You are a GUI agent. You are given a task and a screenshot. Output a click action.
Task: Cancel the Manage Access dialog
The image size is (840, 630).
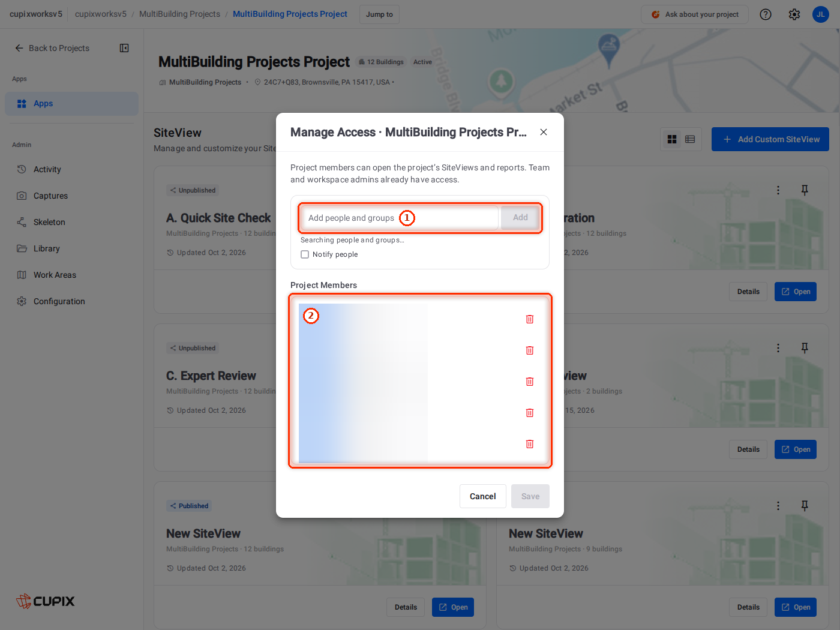pos(483,496)
